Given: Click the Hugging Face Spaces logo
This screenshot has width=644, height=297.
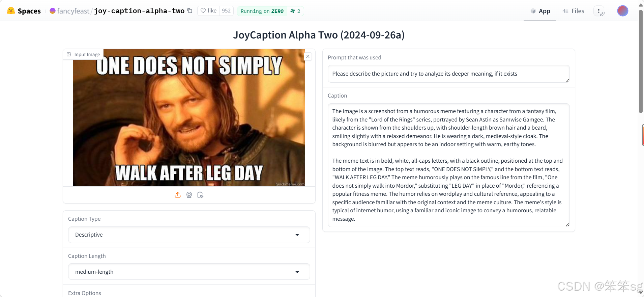Looking at the screenshot, I should 24,11.
